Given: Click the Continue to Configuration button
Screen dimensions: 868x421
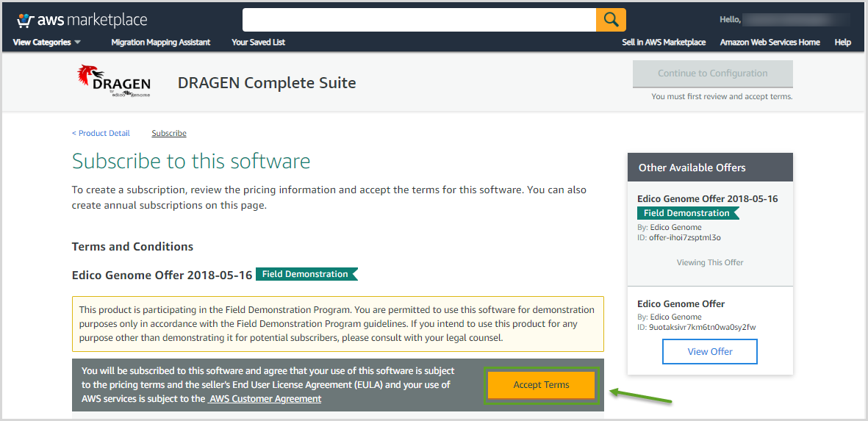Looking at the screenshot, I should (x=712, y=73).
